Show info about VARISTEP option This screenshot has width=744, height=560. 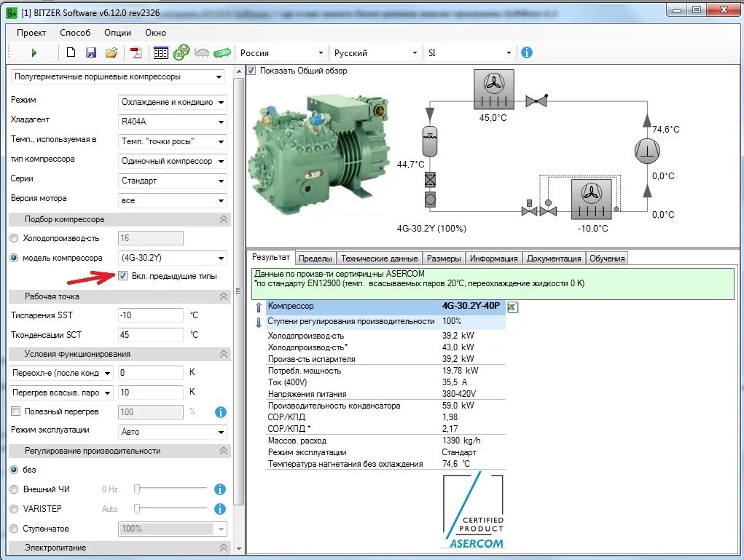click(x=219, y=509)
